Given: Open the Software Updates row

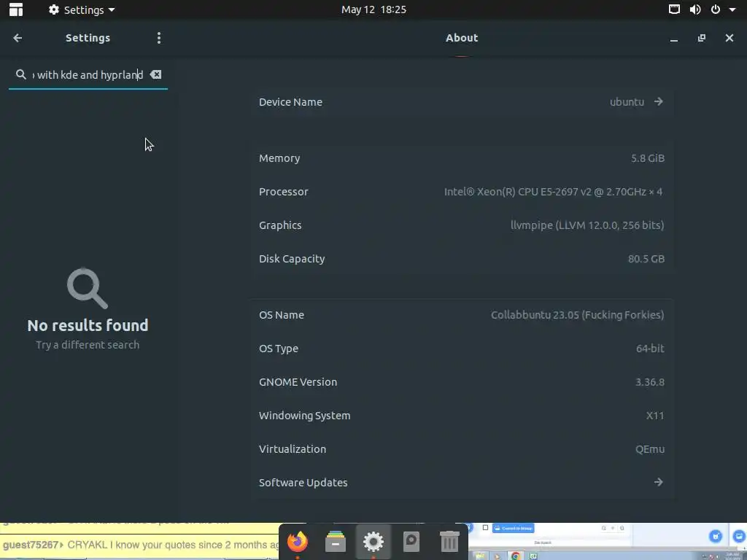Looking at the screenshot, I should 461,483.
